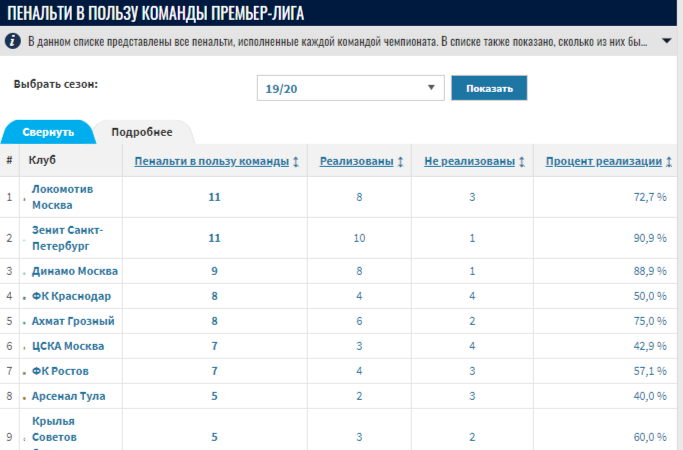Click the # column header
This screenshot has height=450, width=683.
click(9, 160)
